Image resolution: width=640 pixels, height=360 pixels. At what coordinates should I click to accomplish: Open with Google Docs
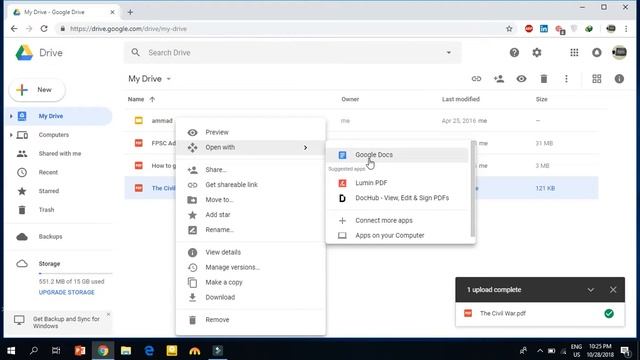point(398,155)
